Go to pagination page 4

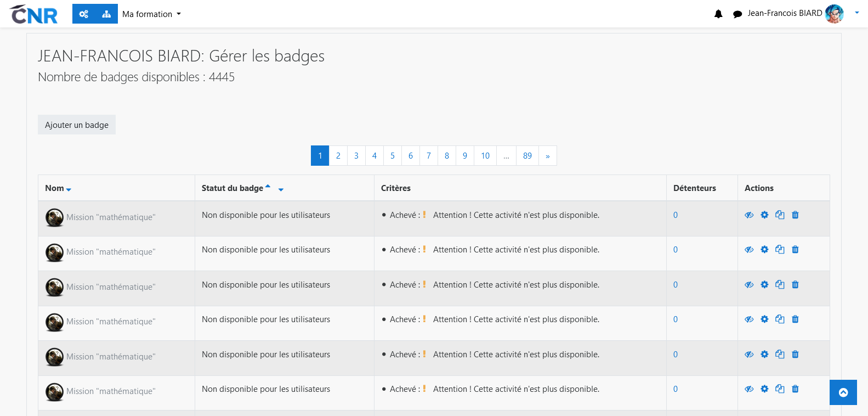point(375,156)
